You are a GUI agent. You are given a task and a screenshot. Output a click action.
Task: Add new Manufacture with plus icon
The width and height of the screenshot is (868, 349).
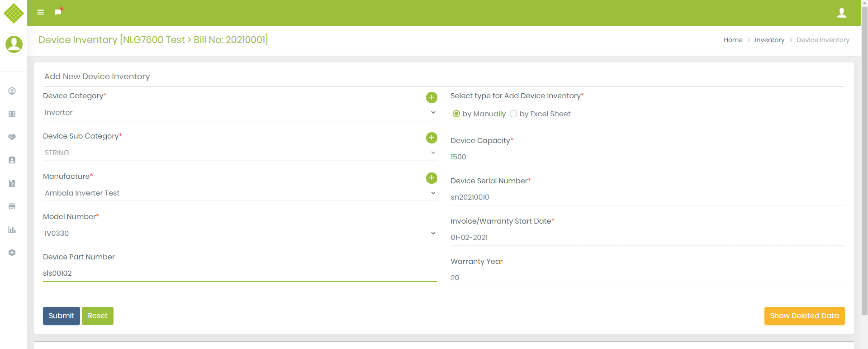tap(432, 178)
